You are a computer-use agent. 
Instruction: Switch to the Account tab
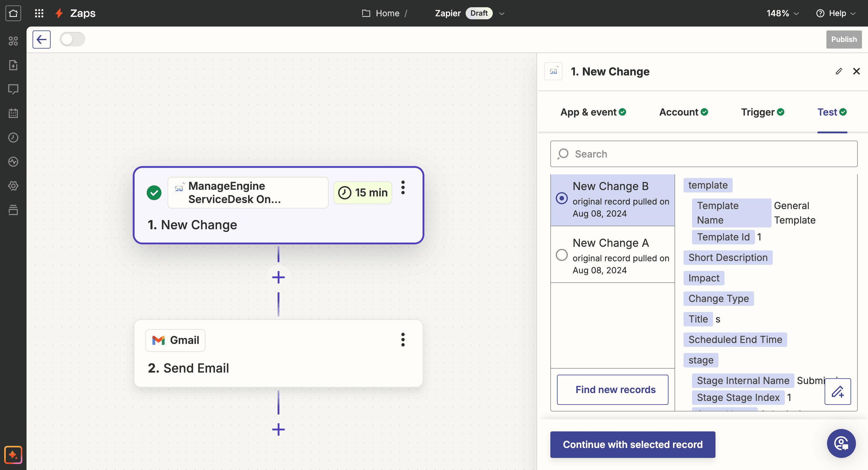(683, 112)
